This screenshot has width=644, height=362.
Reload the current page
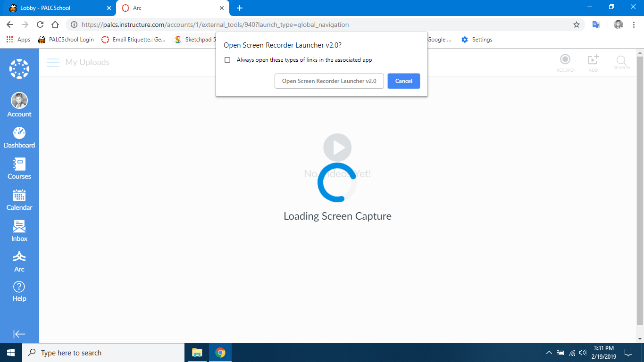pyautogui.click(x=40, y=25)
